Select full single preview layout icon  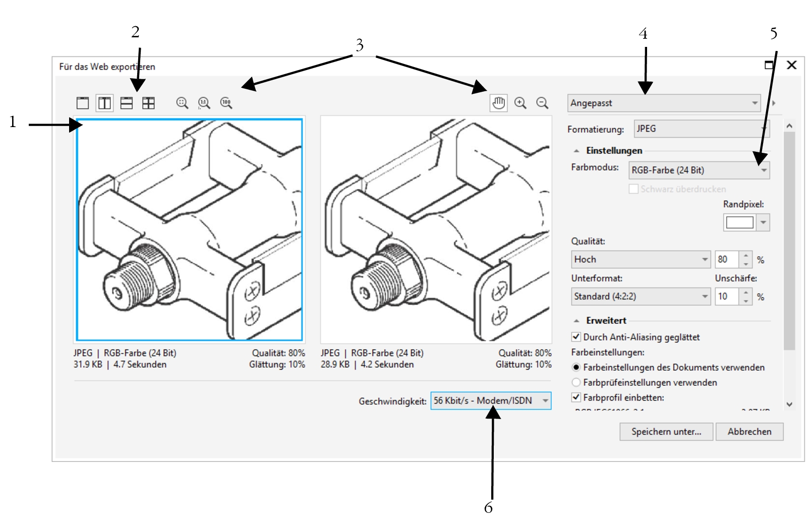pos(83,103)
